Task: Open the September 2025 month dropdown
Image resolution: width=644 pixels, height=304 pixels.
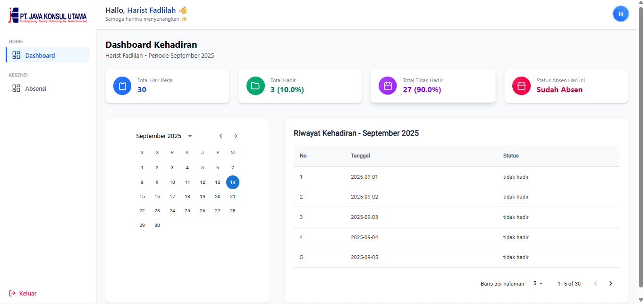Action: click(190, 136)
